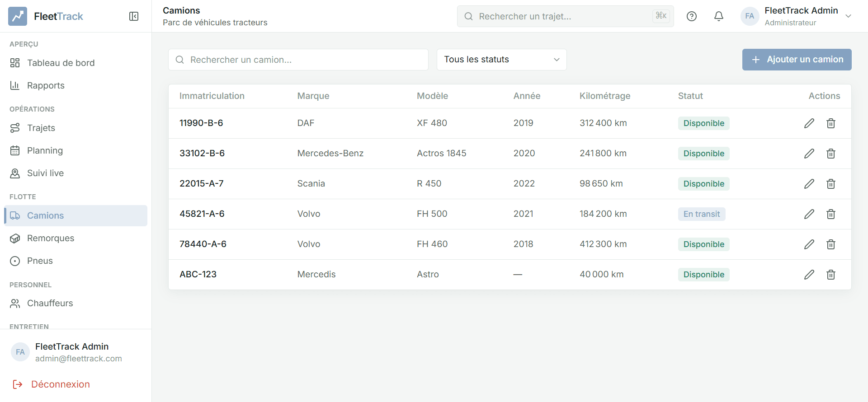868x402 pixels.
Task: Edit truck 33102-B-6 with pencil icon
Action: [x=809, y=154]
